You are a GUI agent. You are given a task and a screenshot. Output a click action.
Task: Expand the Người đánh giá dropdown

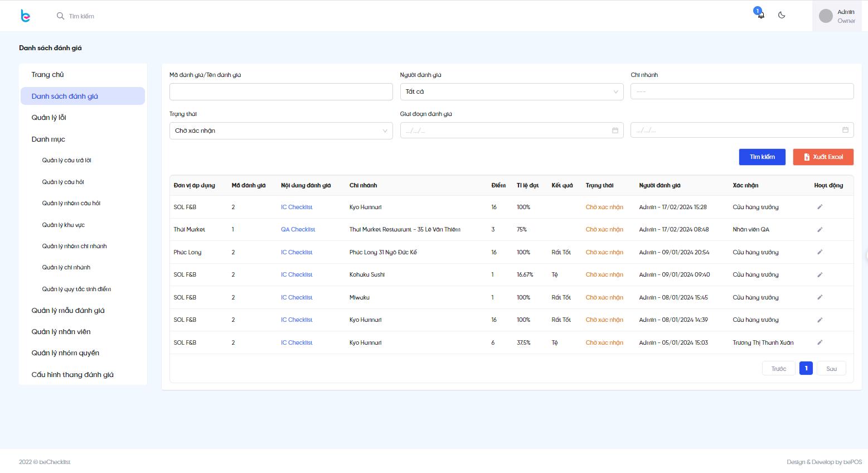[512, 91]
